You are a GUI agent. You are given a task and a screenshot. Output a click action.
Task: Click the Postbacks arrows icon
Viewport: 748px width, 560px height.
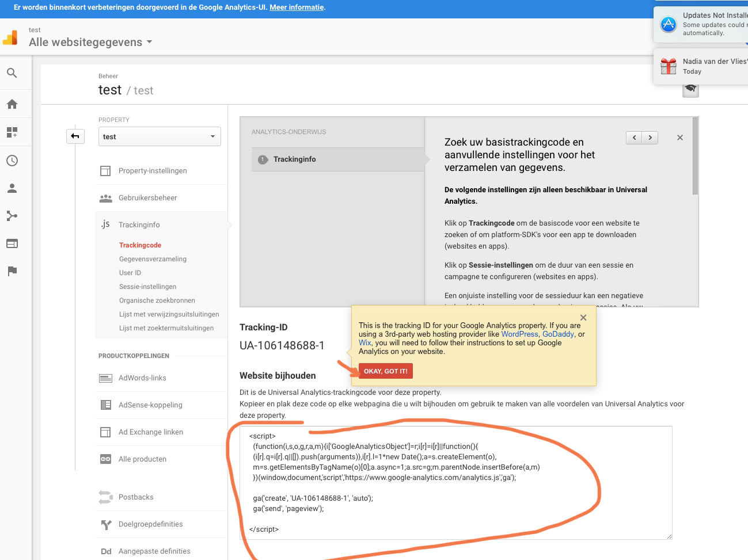click(105, 497)
